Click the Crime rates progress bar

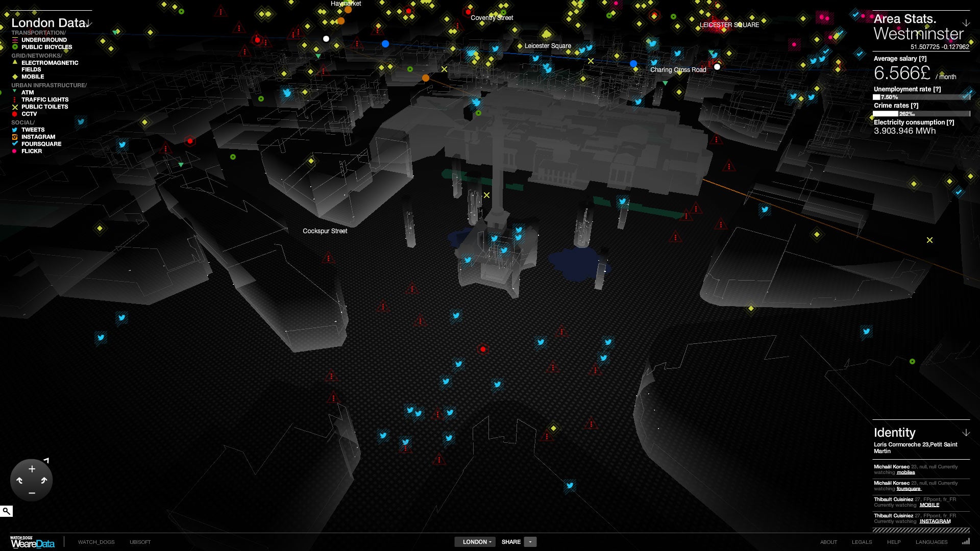coord(921,114)
